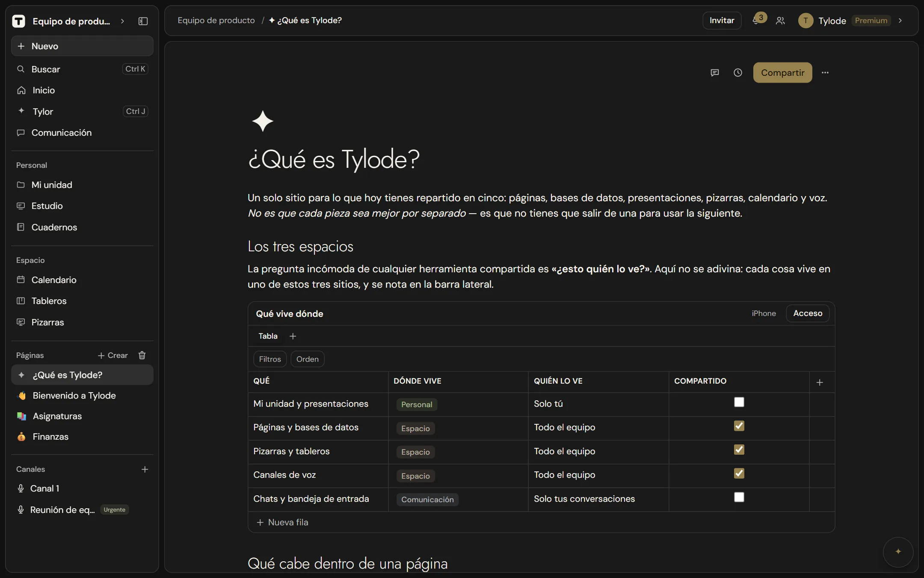Viewport: 924px width, 578px height.
Task: Click the Invitar button
Action: click(x=722, y=21)
